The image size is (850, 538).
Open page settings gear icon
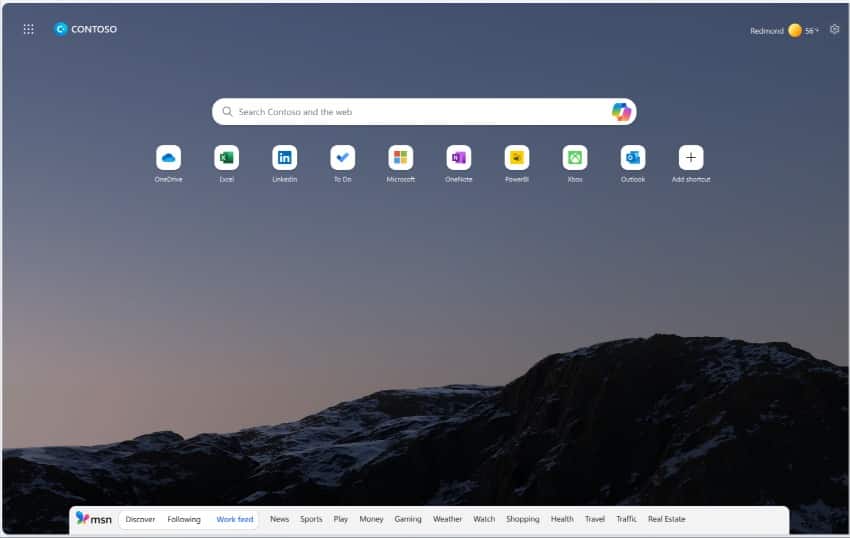834,30
